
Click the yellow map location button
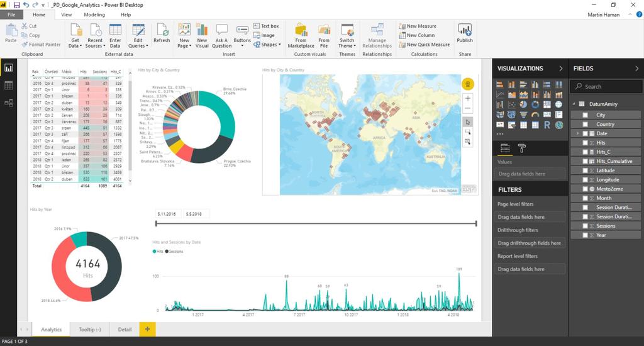(468, 84)
